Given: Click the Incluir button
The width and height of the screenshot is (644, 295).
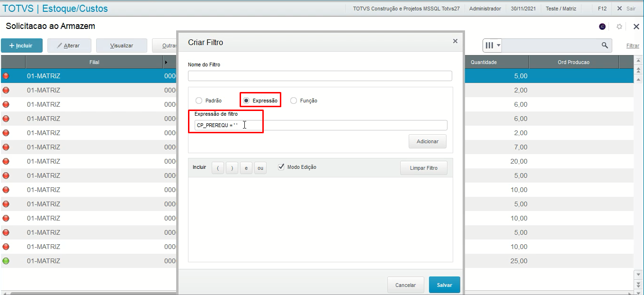Looking at the screenshot, I should 22,46.
